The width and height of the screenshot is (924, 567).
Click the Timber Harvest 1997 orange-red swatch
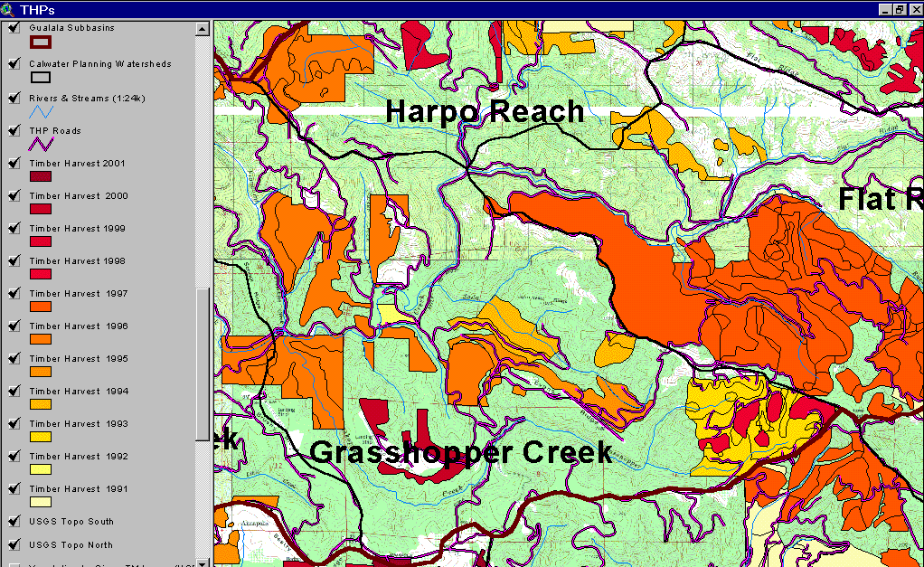point(41,307)
